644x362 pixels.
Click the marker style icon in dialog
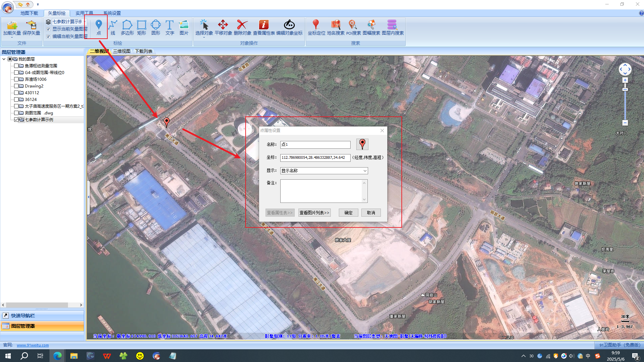pyautogui.click(x=362, y=144)
